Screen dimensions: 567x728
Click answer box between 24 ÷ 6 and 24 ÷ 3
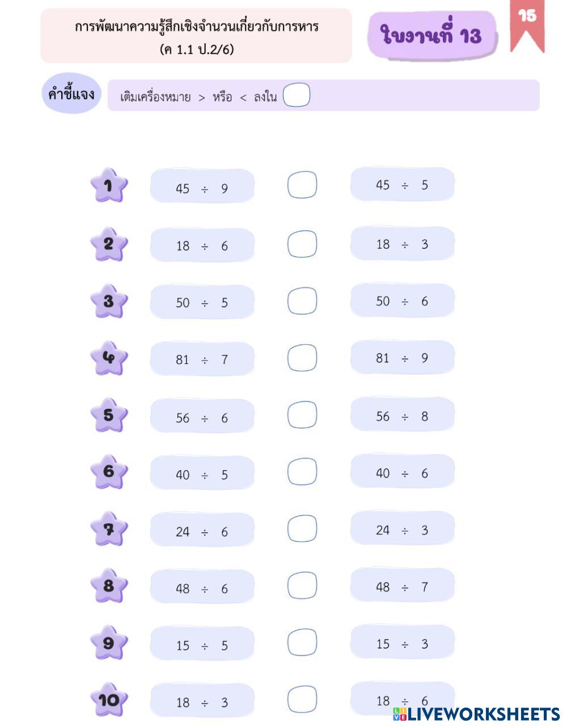[302, 529]
